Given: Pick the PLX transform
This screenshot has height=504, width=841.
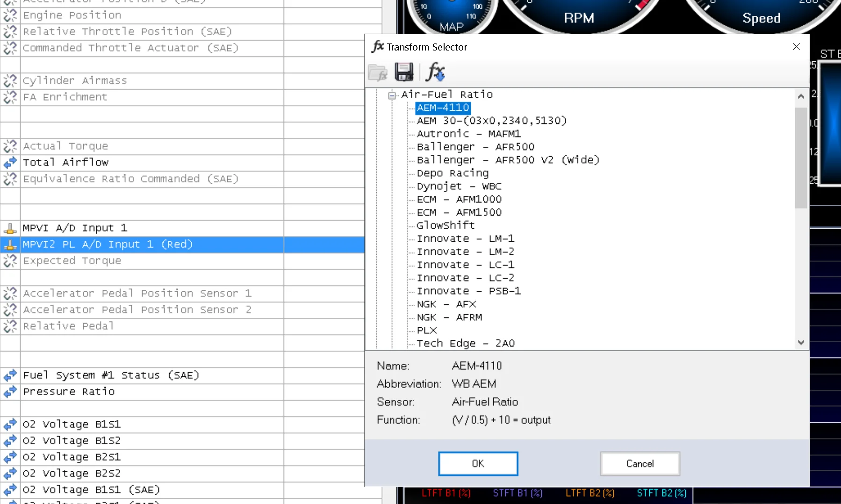Looking at the screenshot, I should 427,330.
